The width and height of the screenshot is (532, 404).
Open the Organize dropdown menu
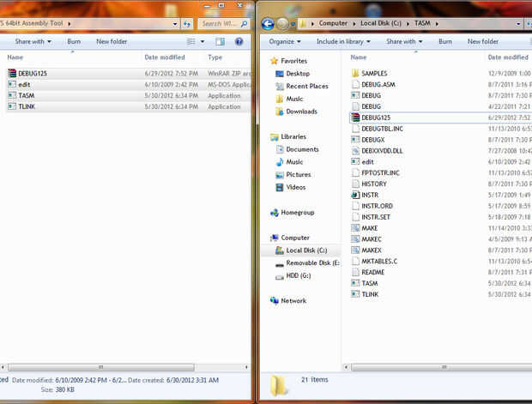pos(285,42)
